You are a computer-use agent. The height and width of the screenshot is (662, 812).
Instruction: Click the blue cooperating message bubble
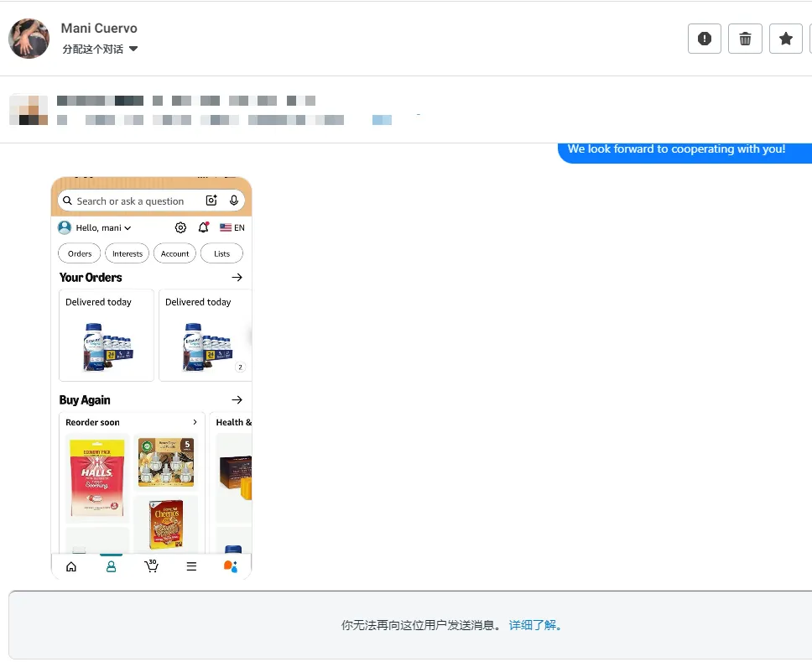point(684,153)
